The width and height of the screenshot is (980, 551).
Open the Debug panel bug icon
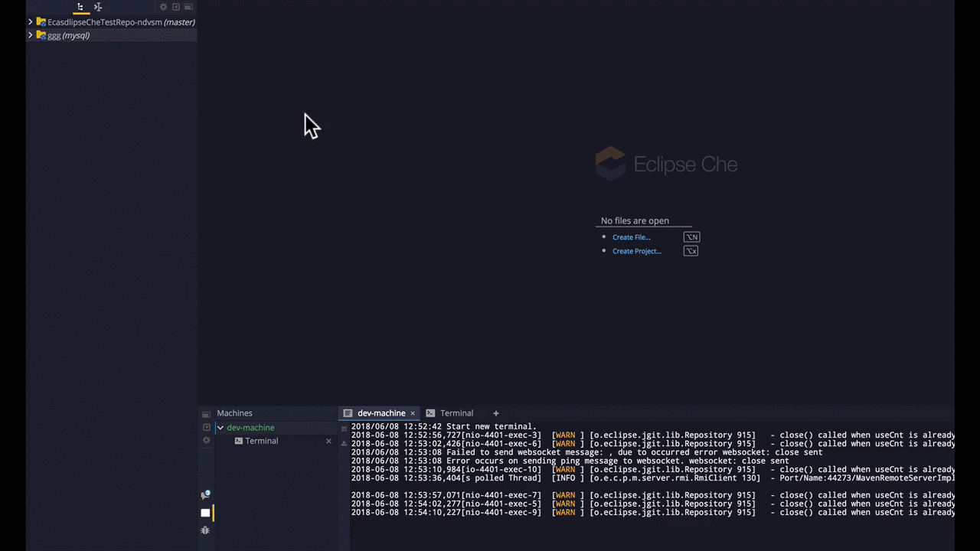point(205,530)
